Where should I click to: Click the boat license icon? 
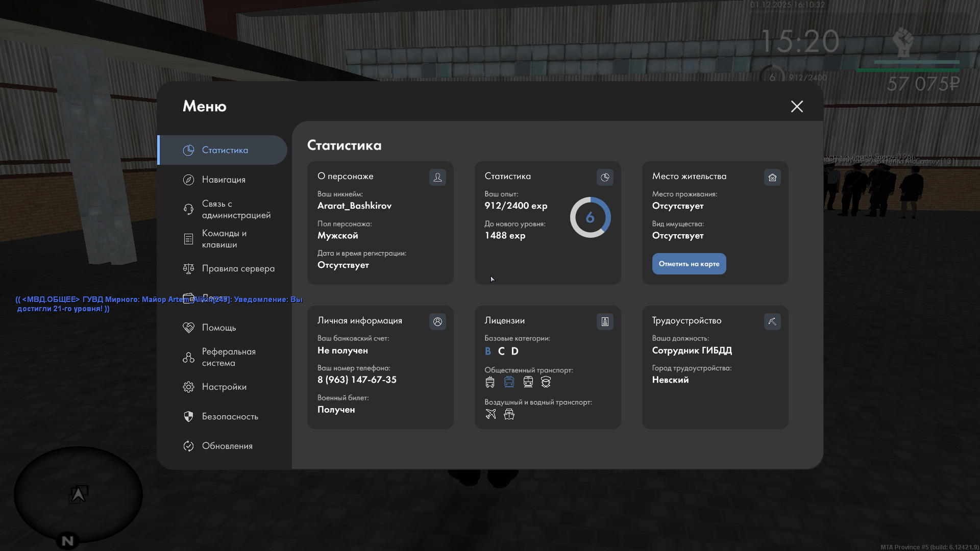[509, 414]
